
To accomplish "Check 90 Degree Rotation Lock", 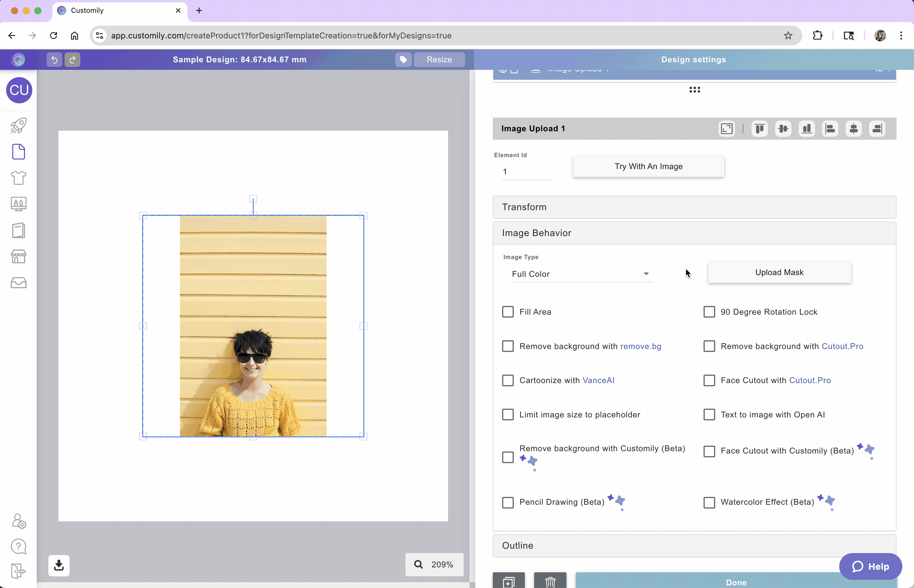I will [709, 312].
